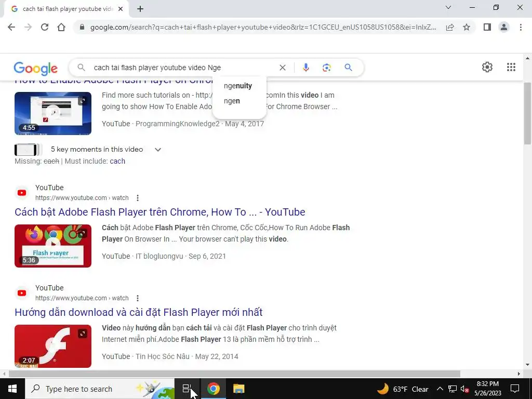Open File Explorer from taskbar
Viewport: 532px width, 399px height.
point(238,389)
